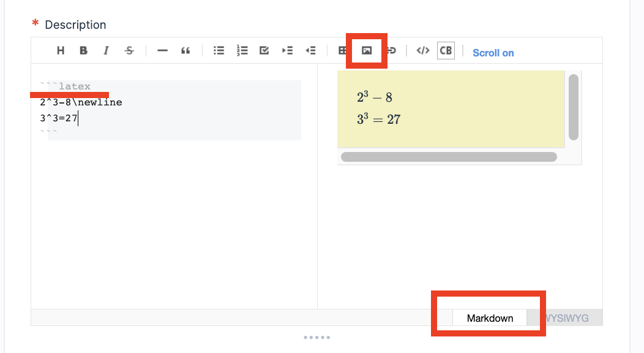The width and height of the screenshot is (644, 353).
Task: Toggle italic formatting
Action: 106,50
